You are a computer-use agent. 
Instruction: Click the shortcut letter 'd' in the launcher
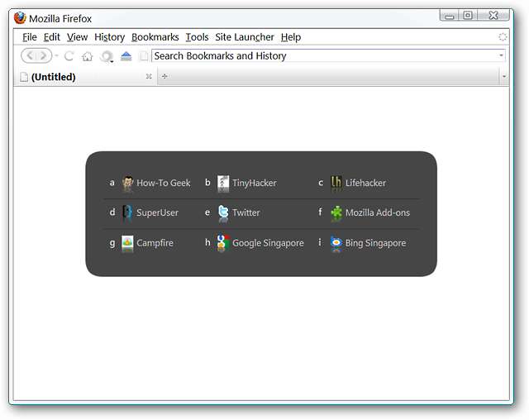point(112,212)
